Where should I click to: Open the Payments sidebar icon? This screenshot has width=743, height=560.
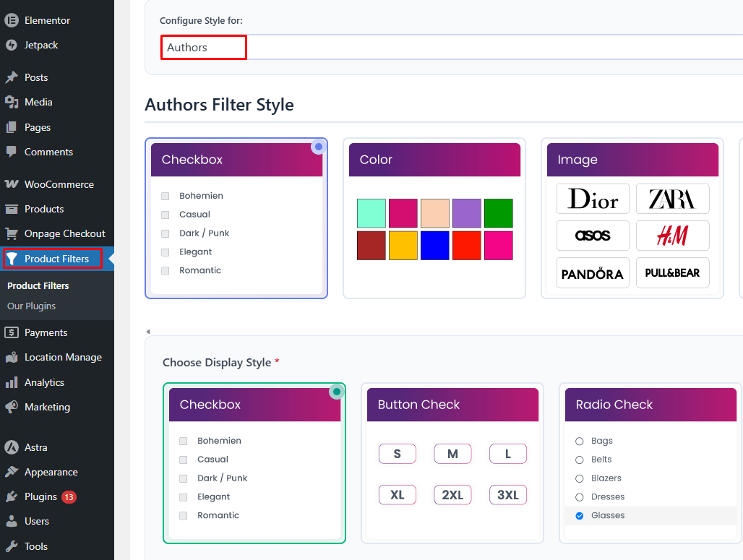12,332
